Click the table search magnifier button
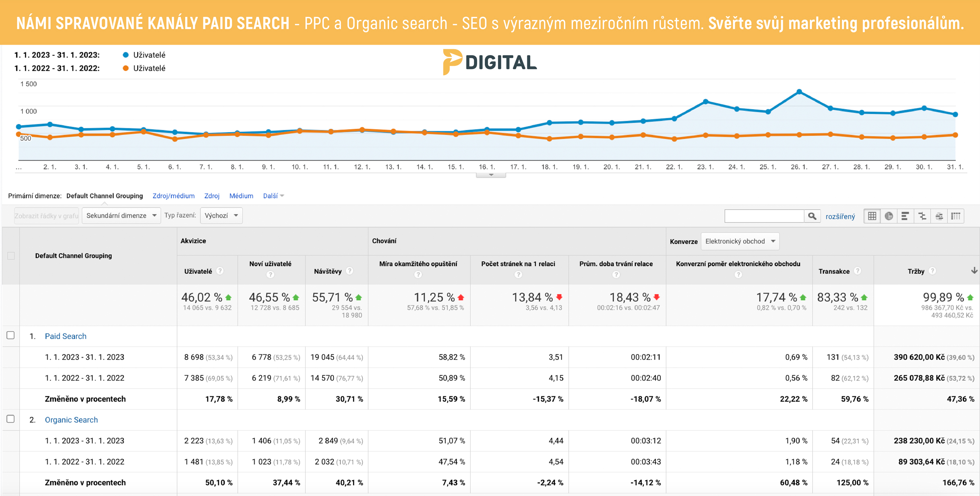 click(812, 216)
